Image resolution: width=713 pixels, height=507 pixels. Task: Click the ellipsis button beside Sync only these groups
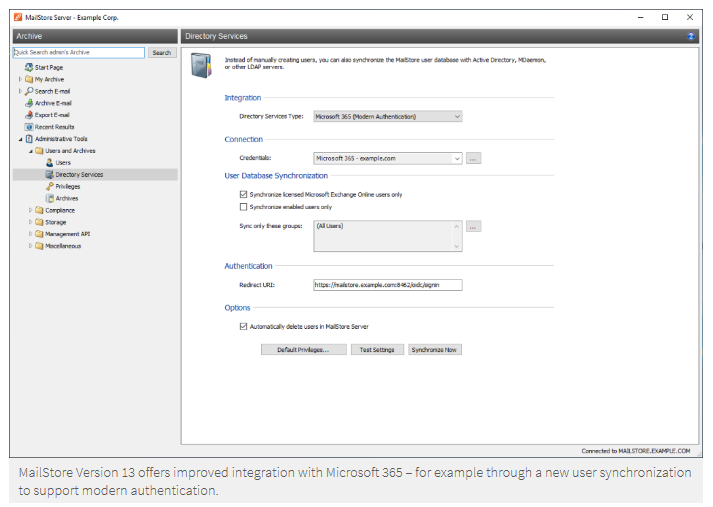tap(473, 226)
